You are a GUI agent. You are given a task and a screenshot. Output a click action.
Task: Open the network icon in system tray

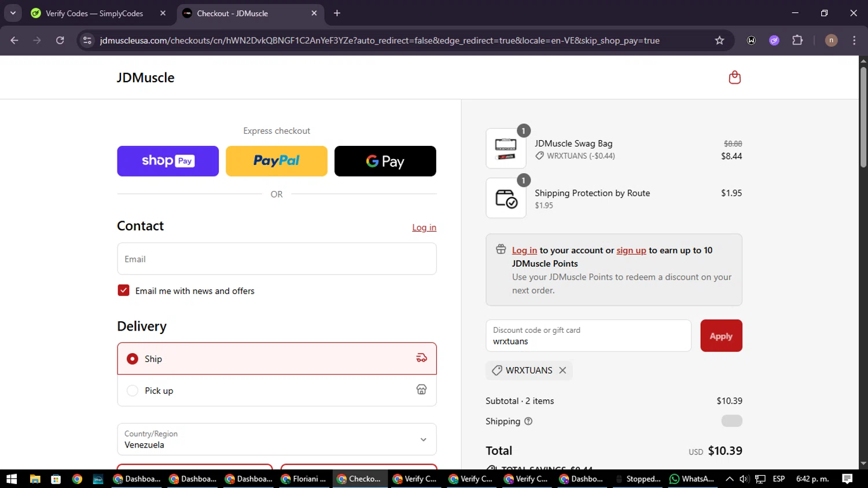point(760,479)
